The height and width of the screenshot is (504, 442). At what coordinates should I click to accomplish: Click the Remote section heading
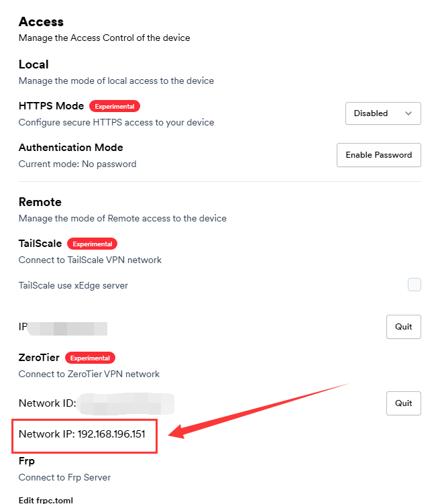40,202
